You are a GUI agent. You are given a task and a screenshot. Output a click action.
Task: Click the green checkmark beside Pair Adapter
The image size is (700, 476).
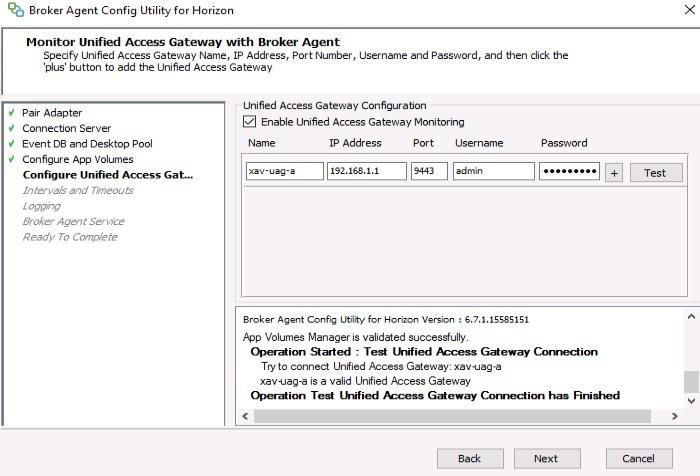click(x=12, y=112)
